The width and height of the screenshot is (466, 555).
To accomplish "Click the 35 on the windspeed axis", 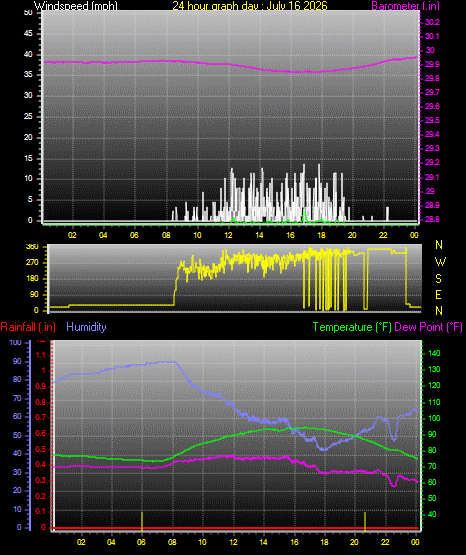I will (x=28, y=75).
